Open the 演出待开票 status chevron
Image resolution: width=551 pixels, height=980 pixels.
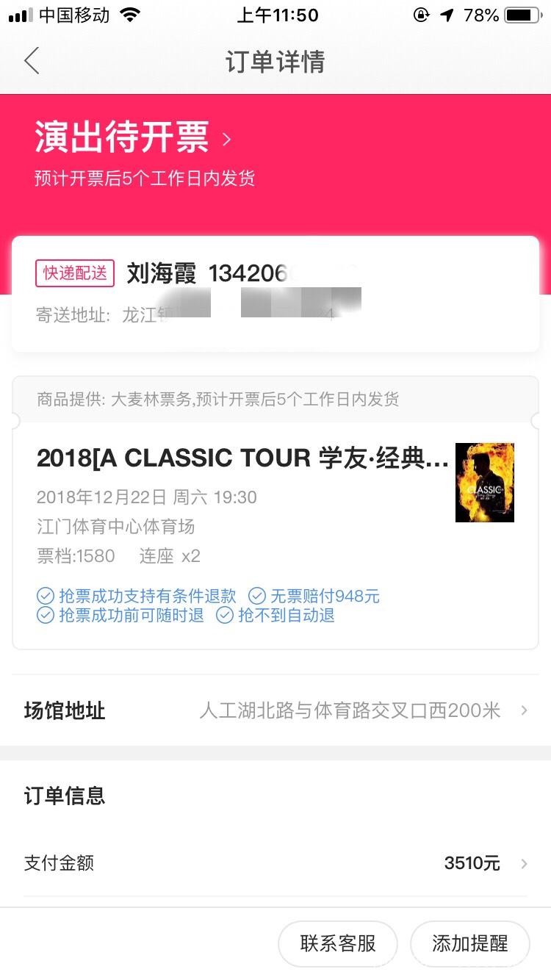click(227, 139)
